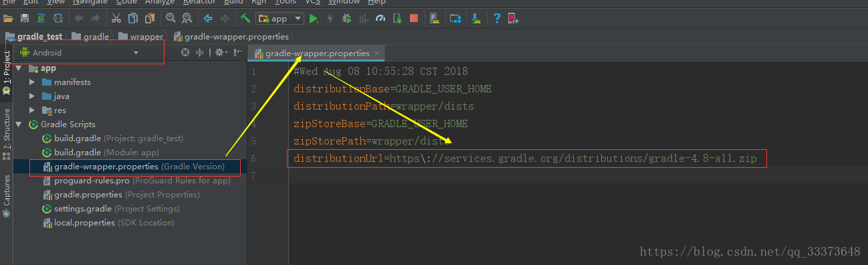Close the gradle-wrapper.properties editor tab
Screen dimensions: 868x265
tap(377, 54)
